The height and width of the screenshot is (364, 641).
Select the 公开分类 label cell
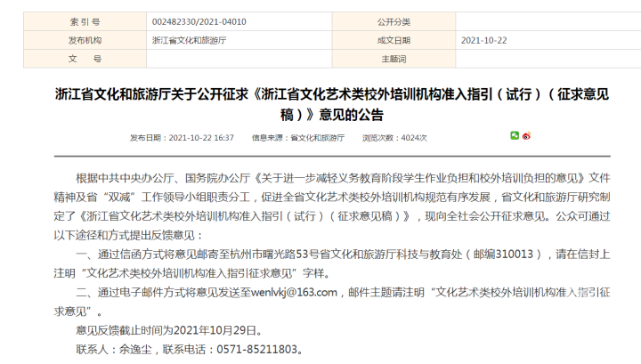pyautogui.click(x=393, y=21)
